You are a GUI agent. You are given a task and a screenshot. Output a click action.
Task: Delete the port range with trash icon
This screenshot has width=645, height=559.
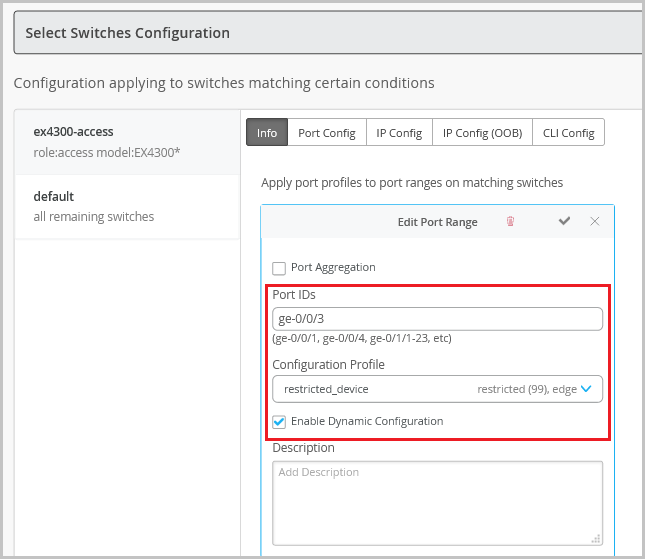click(x=510, y=222)
